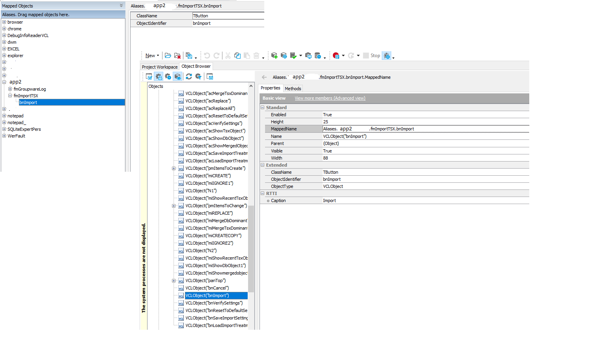The image size is (590, 364).
Task: Click the add object box with plus icon
Action: click(x=274, y=56)
